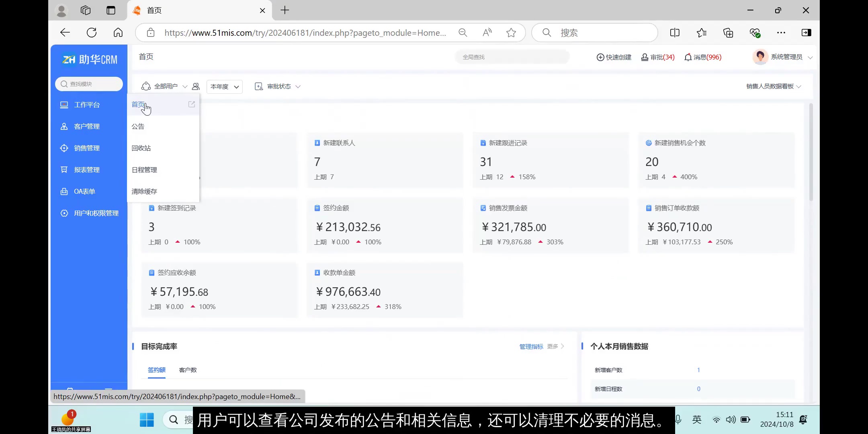Select 用户和权限管理 in the sidebar
The image size is (868, 434).
pos(96,213)
